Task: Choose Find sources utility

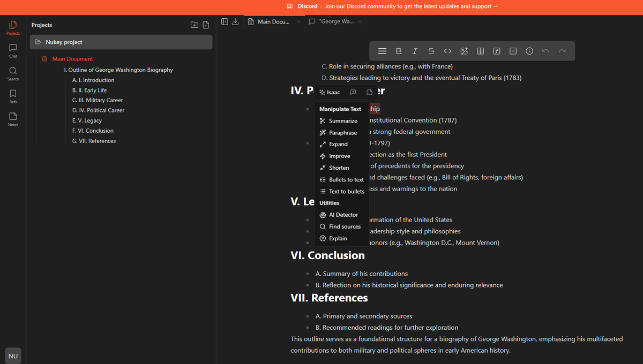Action: point(342,226)
